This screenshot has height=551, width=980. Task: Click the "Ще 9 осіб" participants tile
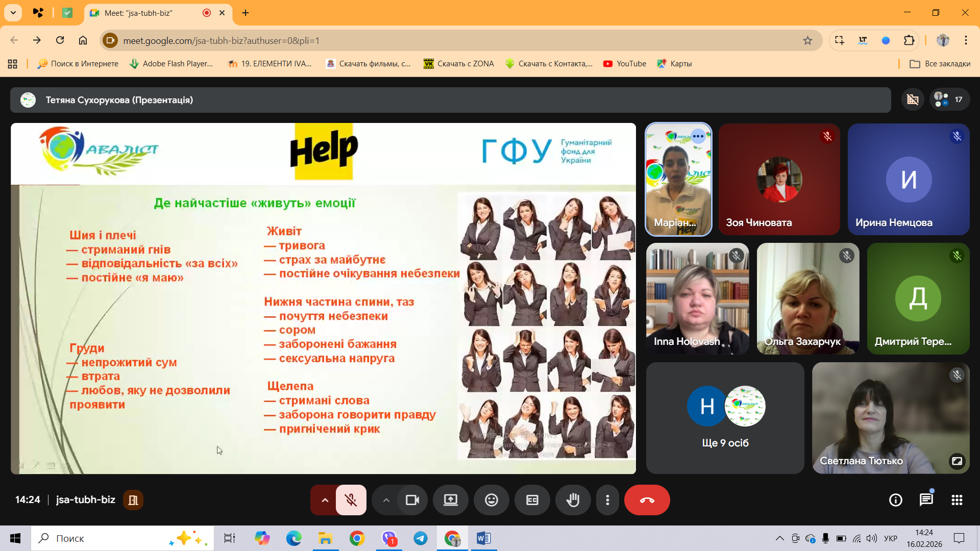(725, 418)
